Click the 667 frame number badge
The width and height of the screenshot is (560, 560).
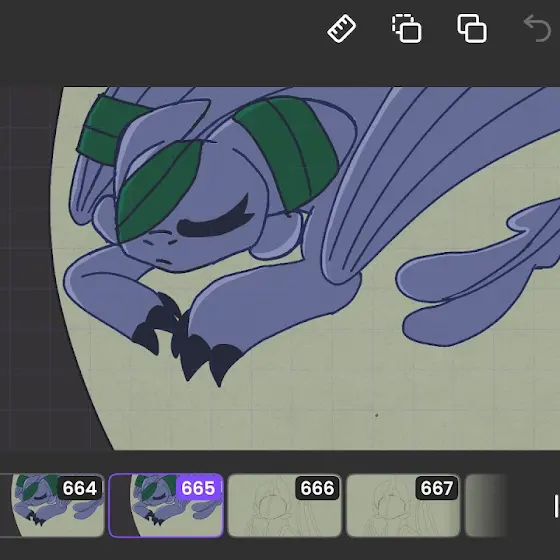(x=436, y=488)
